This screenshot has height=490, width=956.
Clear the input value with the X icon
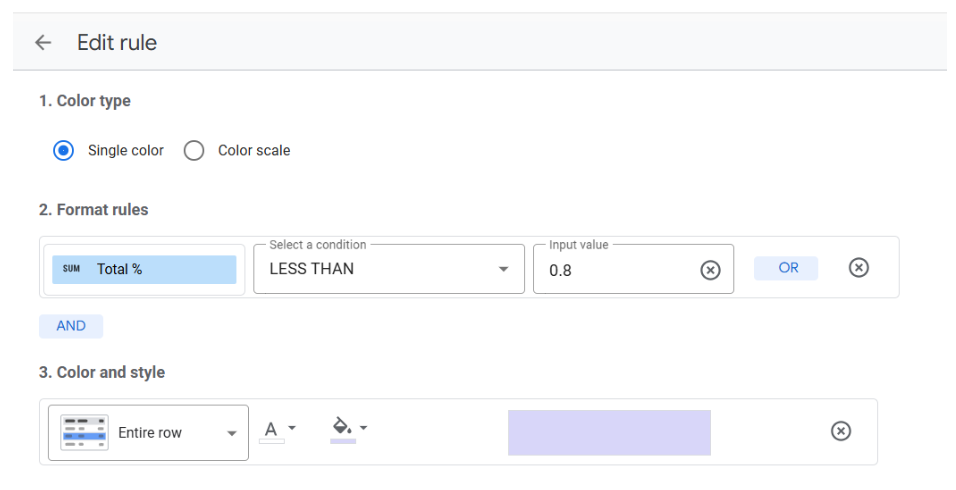click(710, 270)
